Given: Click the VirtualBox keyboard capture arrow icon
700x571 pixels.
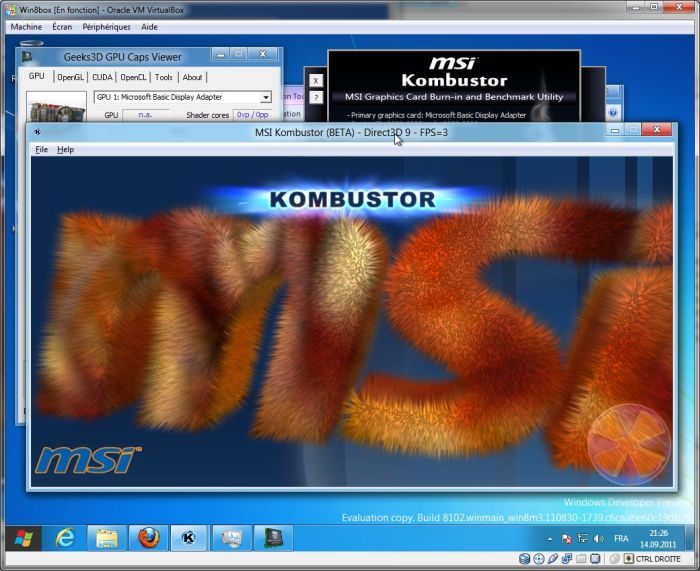Looking at the screenshot, I should coord(629,558).
